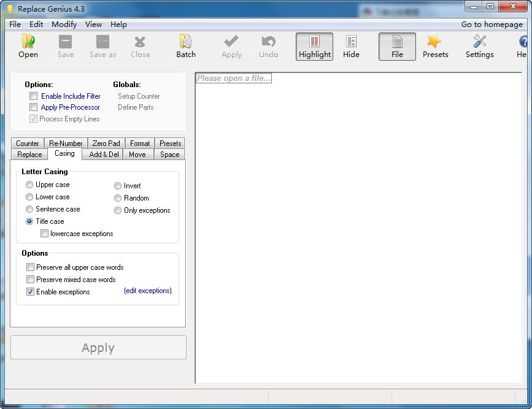Check Preserve all upper case words

(x=31, y=267)
